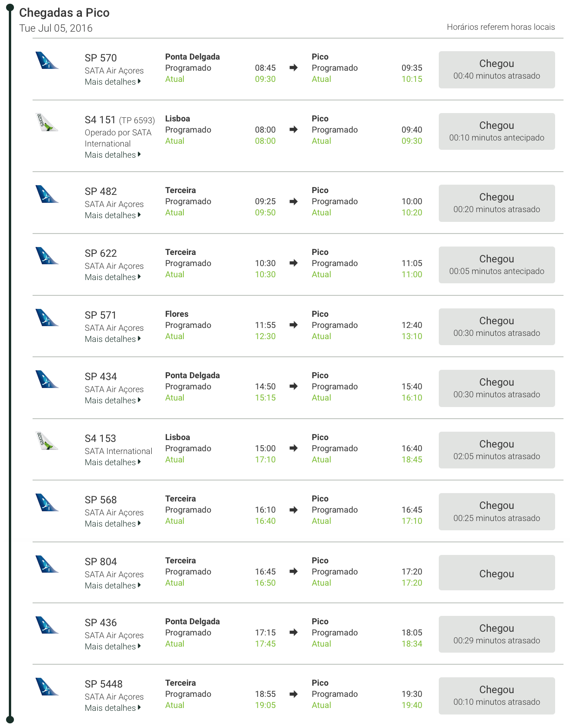Screen dimensions: 570x728
Task: Click the airline tail icon beside SP 622
Action: (x=47, y=256)
